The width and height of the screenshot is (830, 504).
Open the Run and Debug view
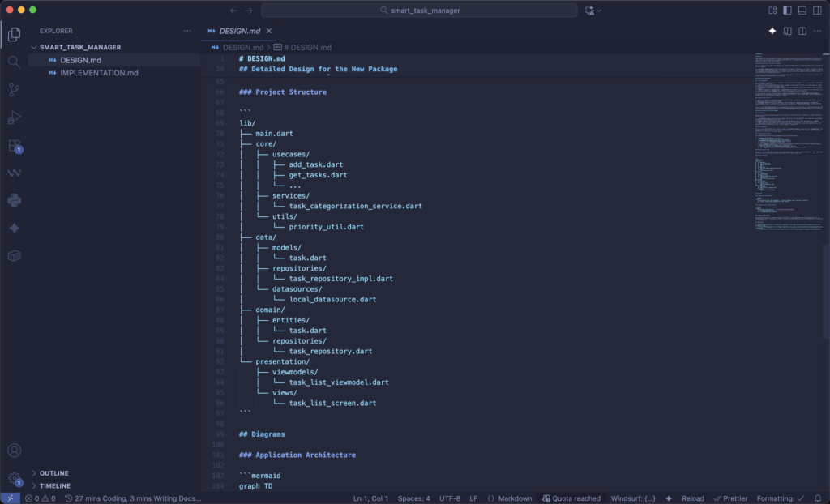point(14,117)
